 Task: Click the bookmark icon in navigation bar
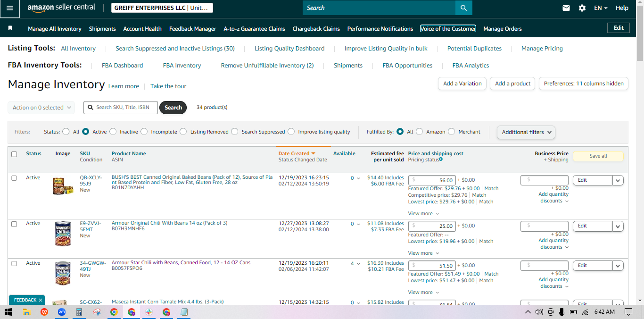coord(10,28)
